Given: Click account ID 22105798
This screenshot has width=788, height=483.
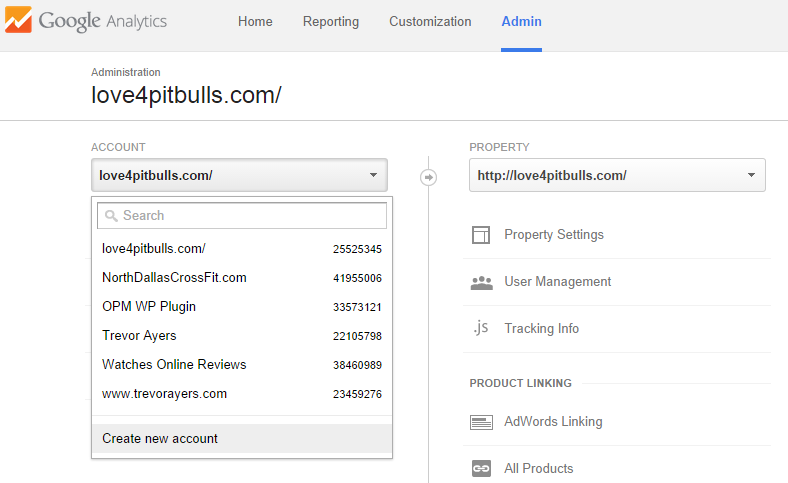Looking at the screenshot, I should pyautogui.click(x=357, y=336).
